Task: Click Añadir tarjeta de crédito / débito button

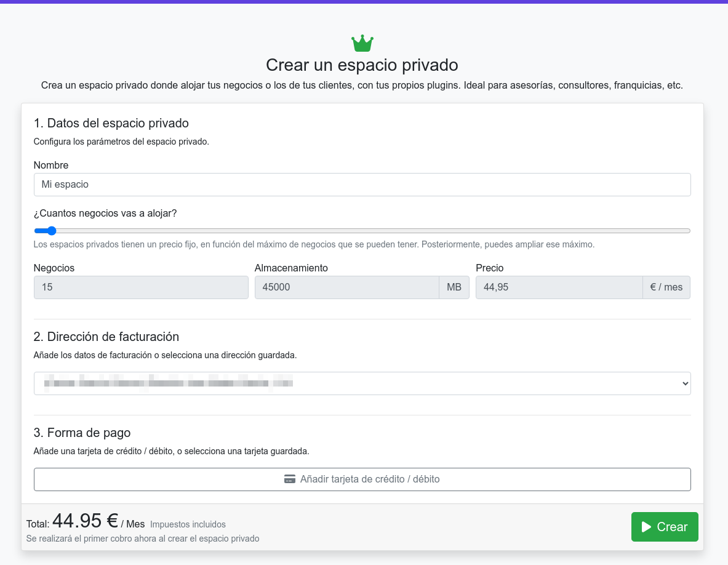Action: [362, 479]
